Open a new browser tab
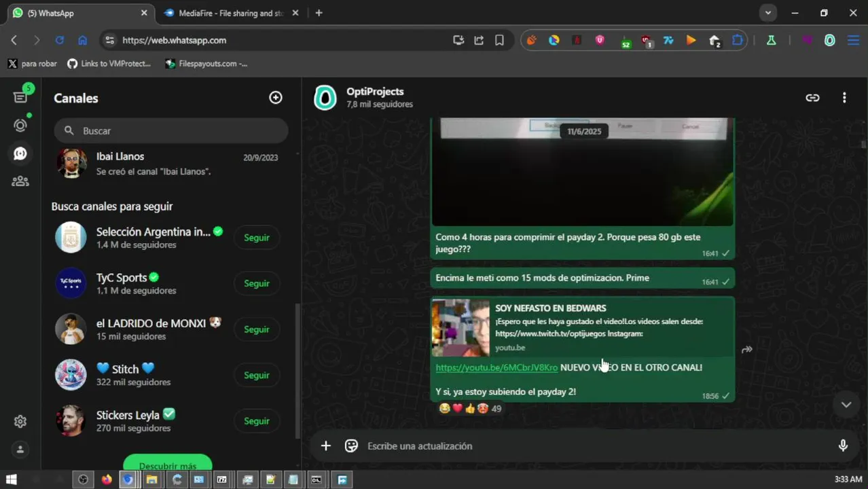The height and width of the screenshot is (489, 868). click(x=319, y=13)
